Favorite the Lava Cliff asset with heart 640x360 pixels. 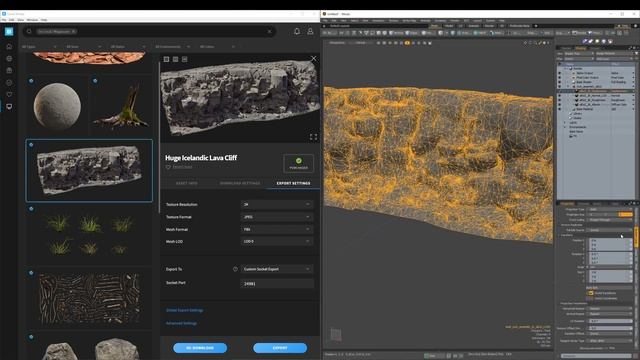(168, 167)
